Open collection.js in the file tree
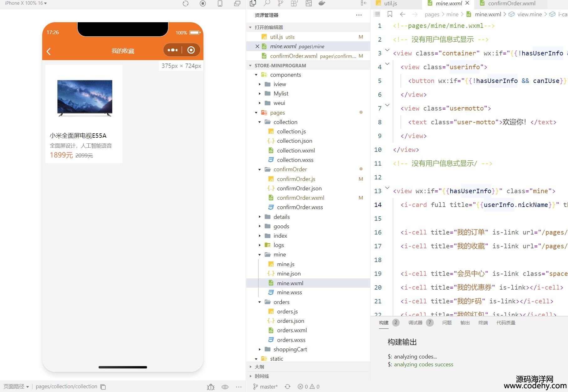 [291, 132]
